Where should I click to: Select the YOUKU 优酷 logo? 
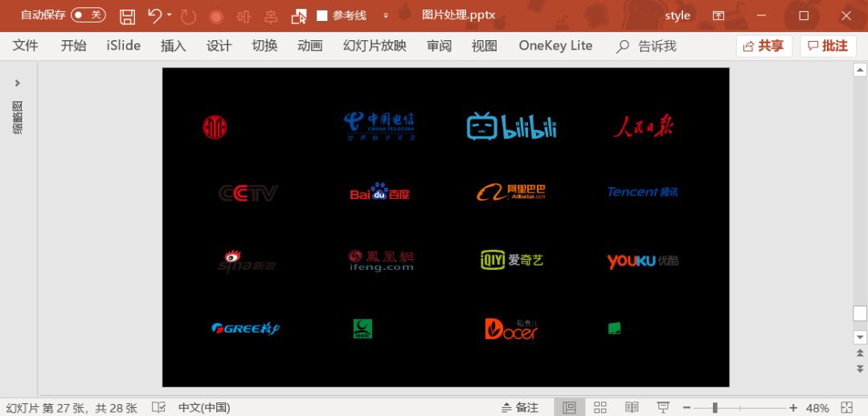(x=643, y=261)
